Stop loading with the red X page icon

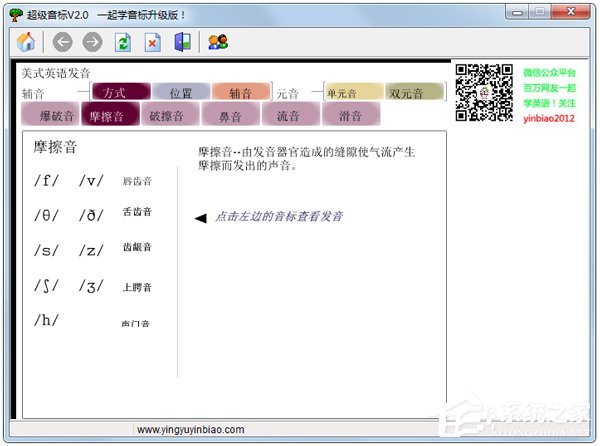(152, 42)
